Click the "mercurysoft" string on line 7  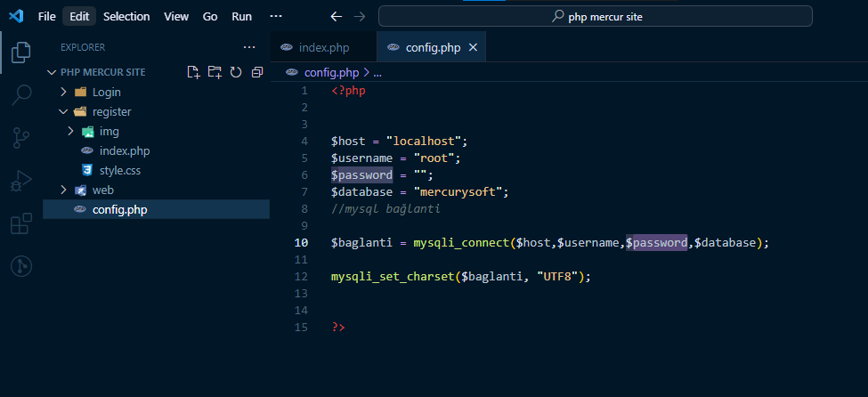click(460, 192)
